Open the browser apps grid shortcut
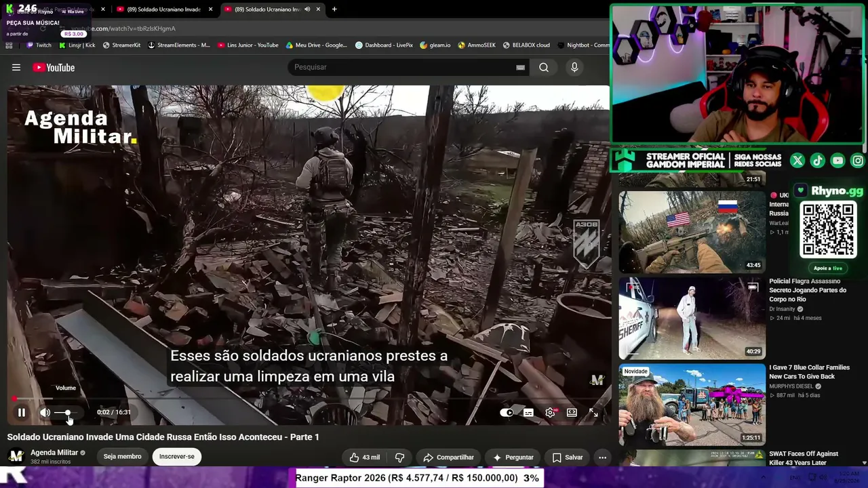Image resolution: width=868 pixels, height=488 pixels. [x=9, y=45]
